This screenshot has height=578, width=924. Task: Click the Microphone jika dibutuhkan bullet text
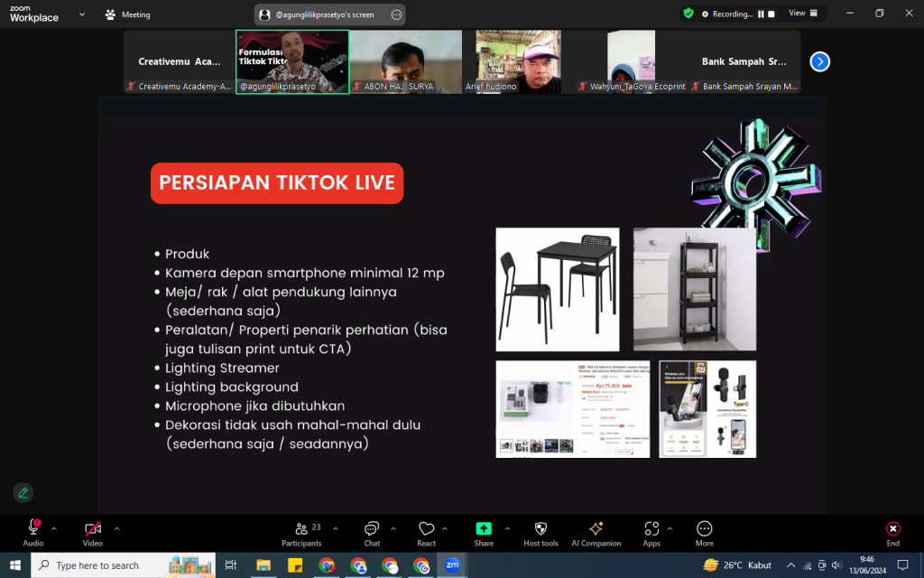coord(254,406)
